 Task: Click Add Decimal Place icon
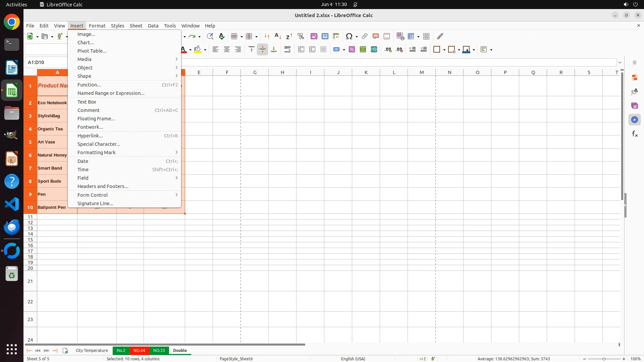click(x=388, y=50)
